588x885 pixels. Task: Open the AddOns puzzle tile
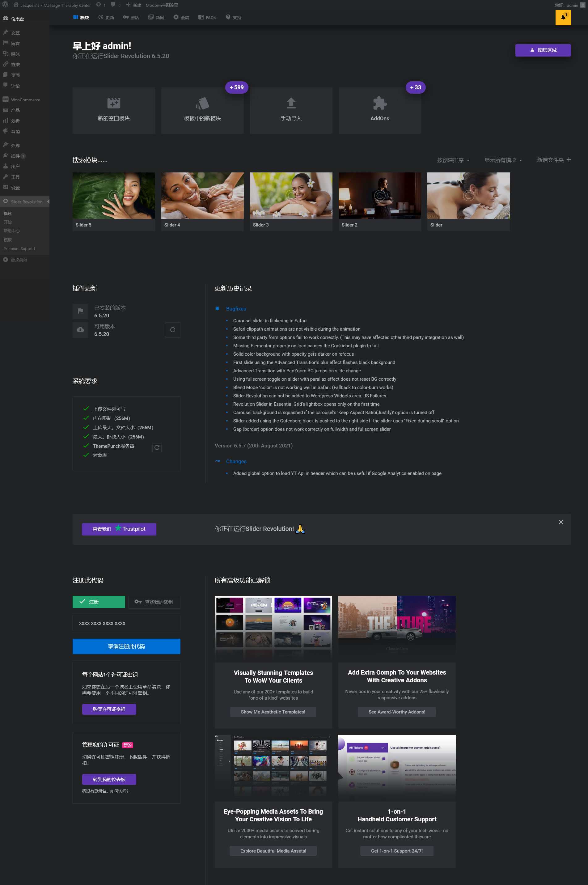pyautogui.click(x=379, y=111)
